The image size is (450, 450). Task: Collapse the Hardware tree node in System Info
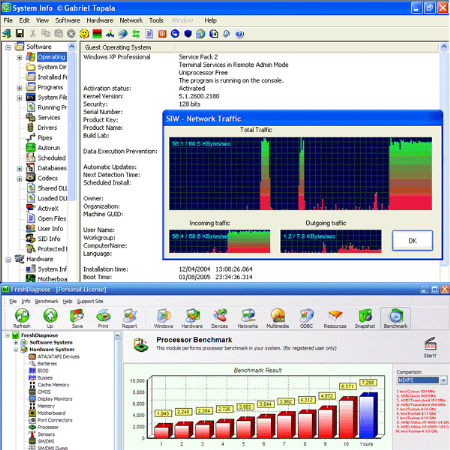coord(8,259)
